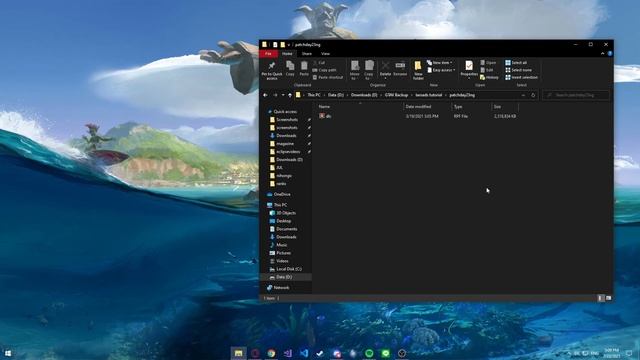Screen dimensions: 640x360
Task: Open Pictures under This PC
Action: point(283,253)
